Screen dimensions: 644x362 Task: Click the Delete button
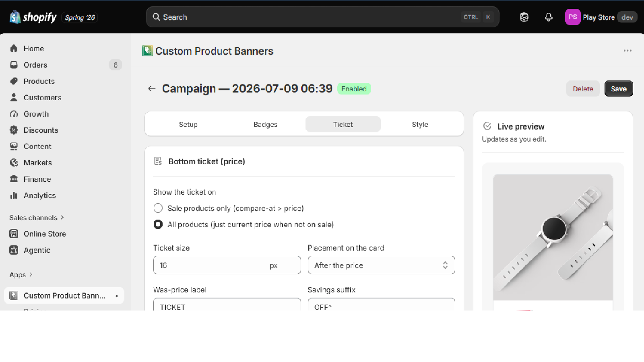(583, 89)
